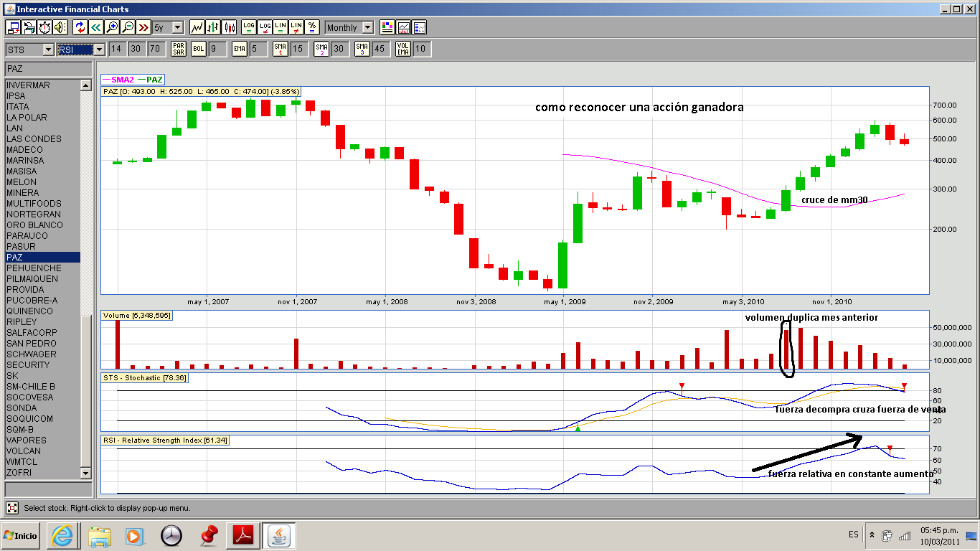Click the percent scale button

(312, 28)
